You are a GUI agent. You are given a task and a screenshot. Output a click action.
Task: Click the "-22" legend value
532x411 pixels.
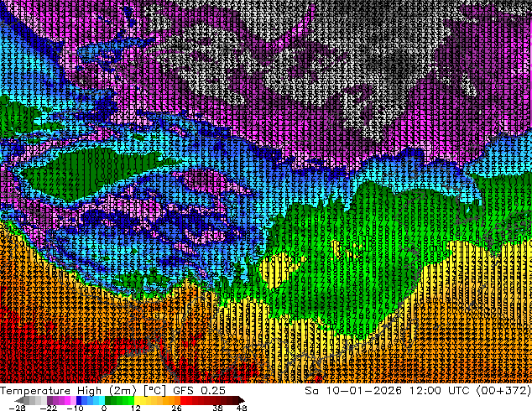(48, 408)
